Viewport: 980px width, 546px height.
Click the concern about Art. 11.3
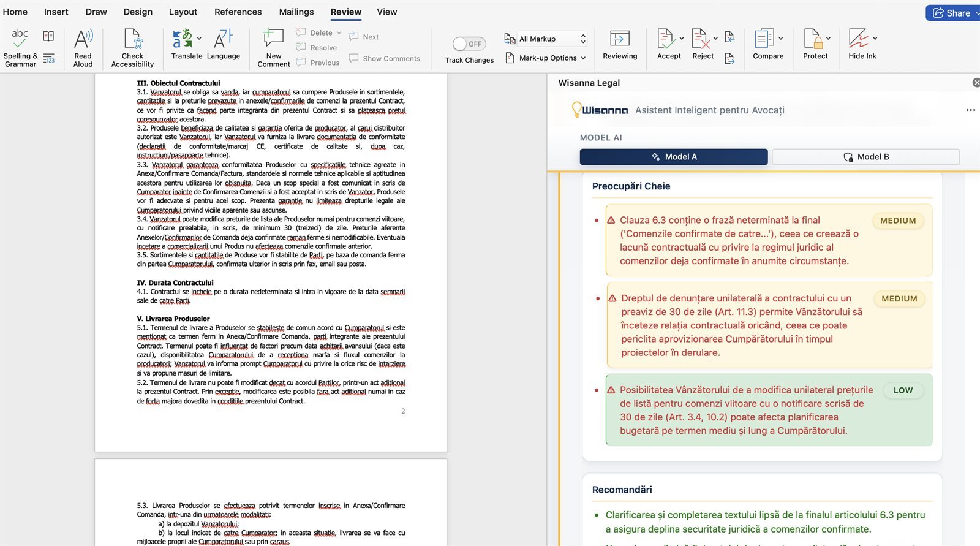coord(769,325)
